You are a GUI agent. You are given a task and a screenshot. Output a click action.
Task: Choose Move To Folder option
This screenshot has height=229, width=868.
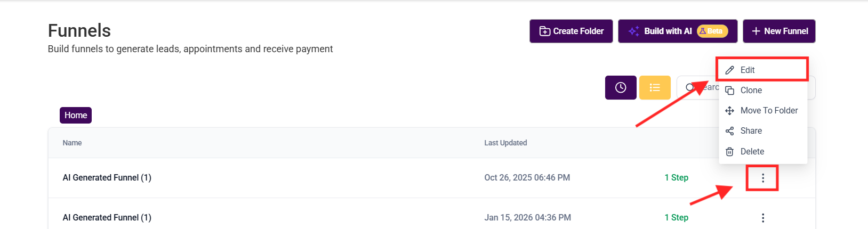769,111
